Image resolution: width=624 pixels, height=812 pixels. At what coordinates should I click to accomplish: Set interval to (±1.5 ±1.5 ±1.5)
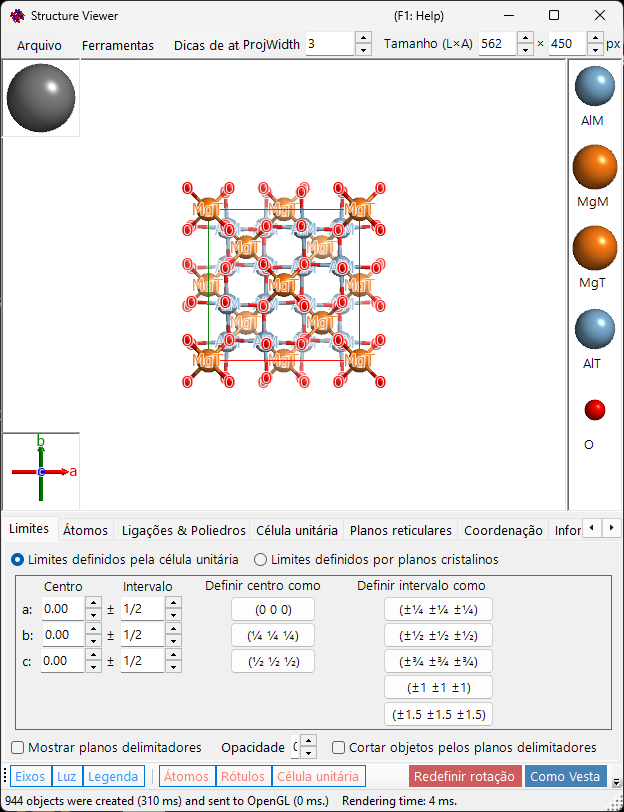[x=438, y=715]
